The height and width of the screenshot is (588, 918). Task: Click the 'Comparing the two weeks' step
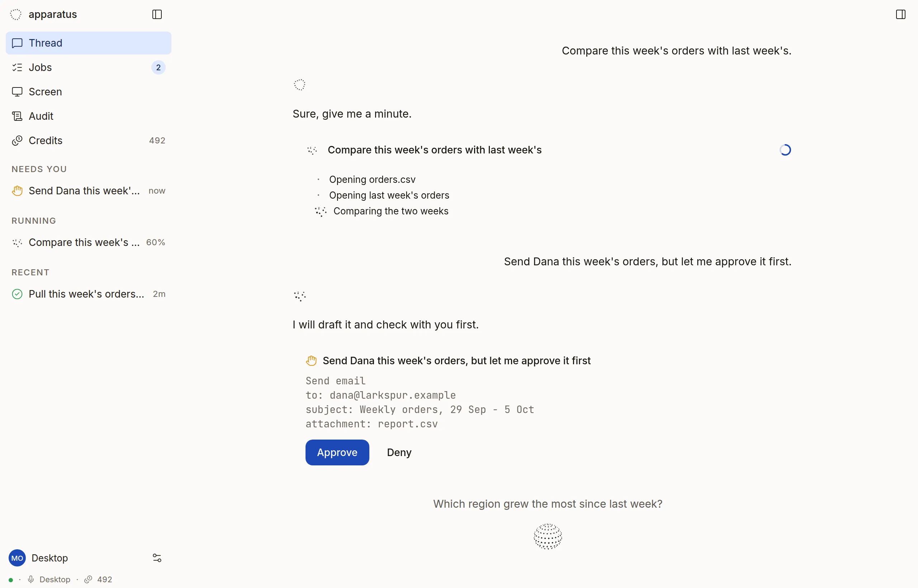tap(391, 211)
